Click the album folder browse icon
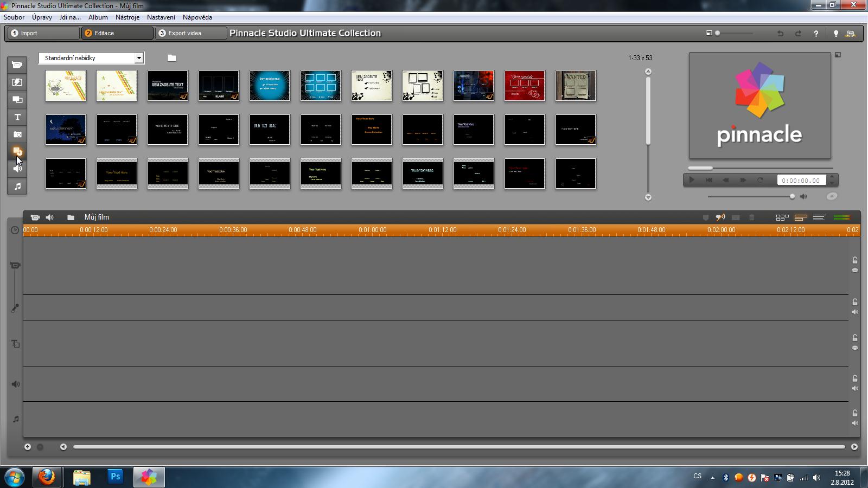This screenshot has height=488, width=868. pyautogui.click(x=171, y=58)
